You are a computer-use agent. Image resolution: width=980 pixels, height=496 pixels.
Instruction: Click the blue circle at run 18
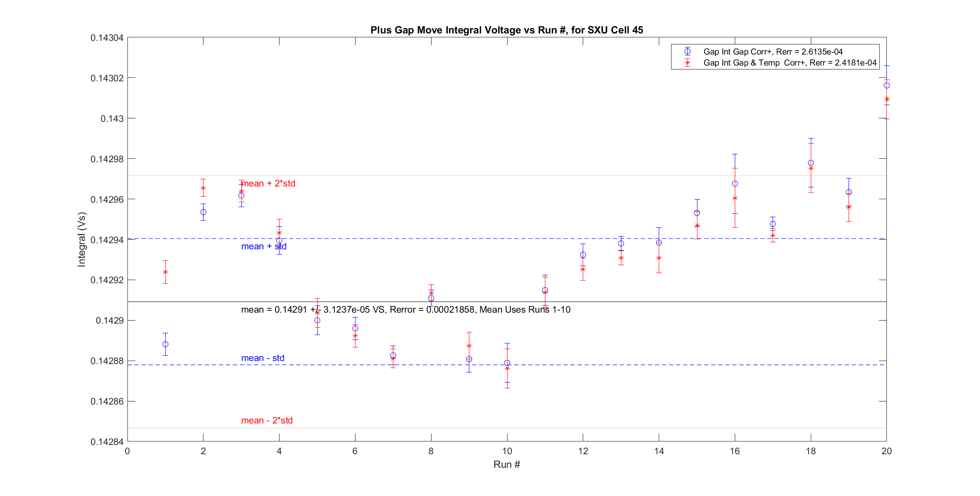click(811, 163)
